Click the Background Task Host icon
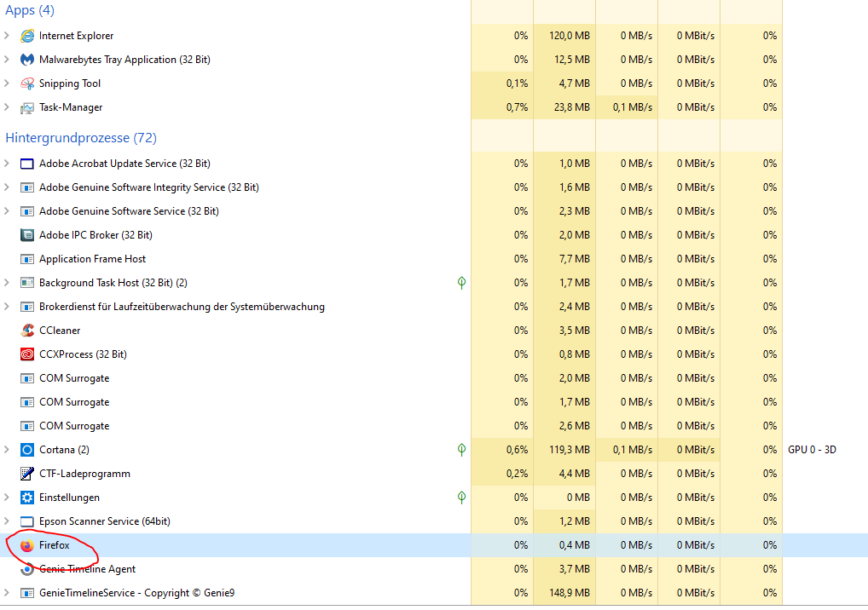The image size is (868, 610). click(27, 283)
